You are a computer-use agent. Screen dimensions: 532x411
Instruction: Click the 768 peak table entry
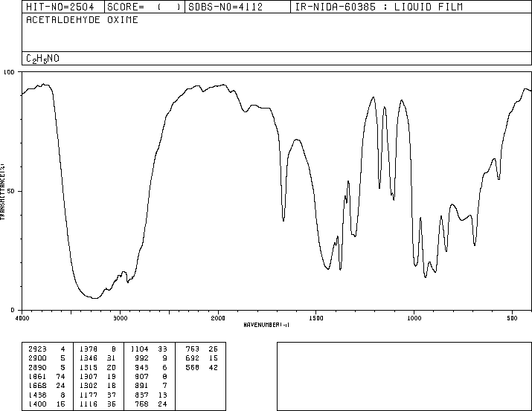[142, 404]
